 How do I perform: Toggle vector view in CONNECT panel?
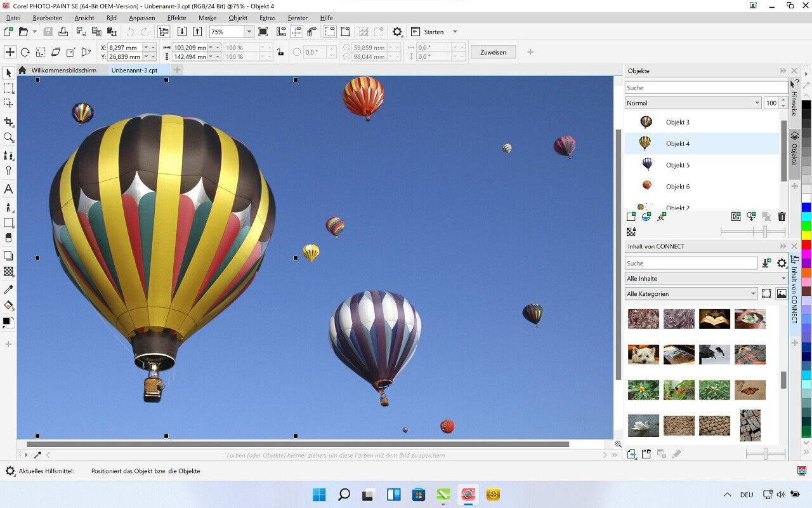coord(766,293)
